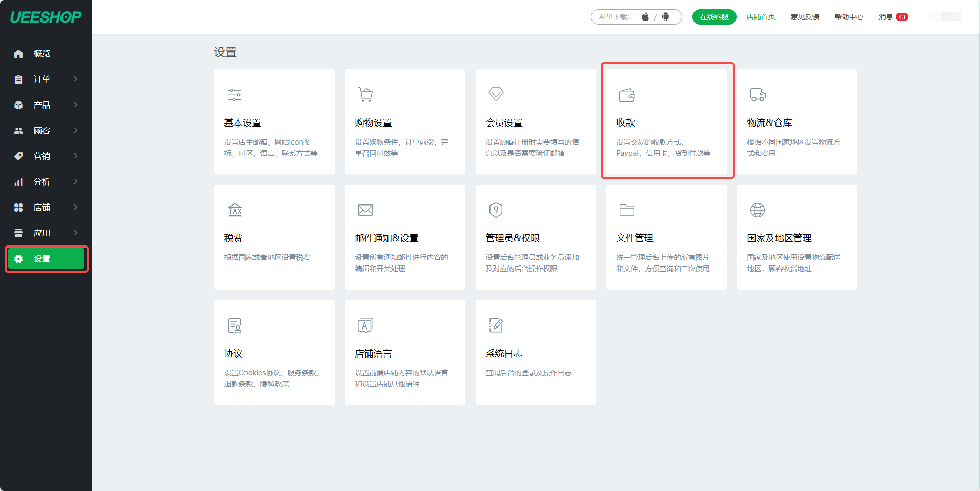Click the 在线客服 button

714,17
